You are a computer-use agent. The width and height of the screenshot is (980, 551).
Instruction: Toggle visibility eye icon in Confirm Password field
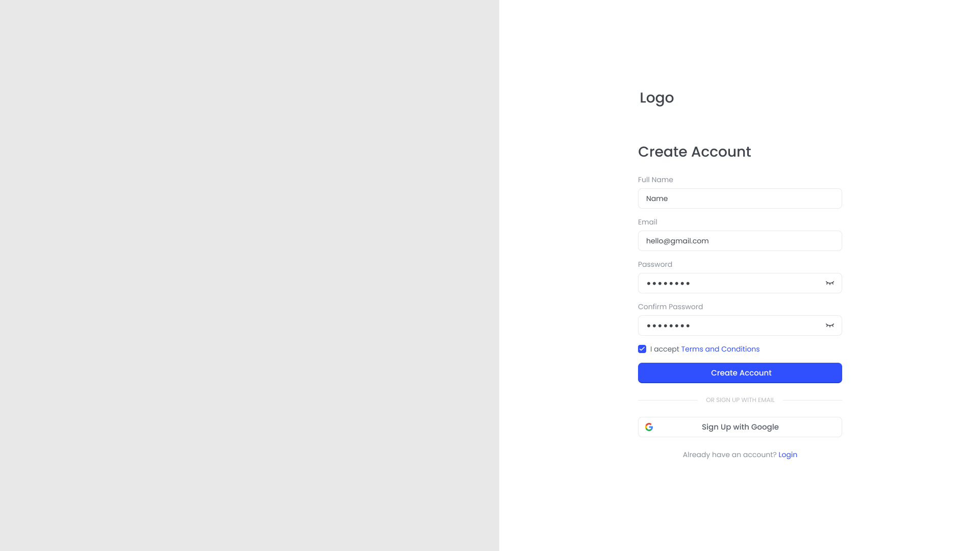click(830, 325)
